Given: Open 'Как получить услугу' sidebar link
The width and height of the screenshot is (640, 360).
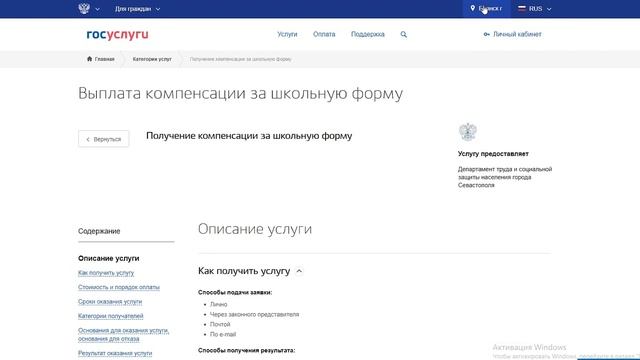Looking at the screenshot, I should [x=106, y=273].
